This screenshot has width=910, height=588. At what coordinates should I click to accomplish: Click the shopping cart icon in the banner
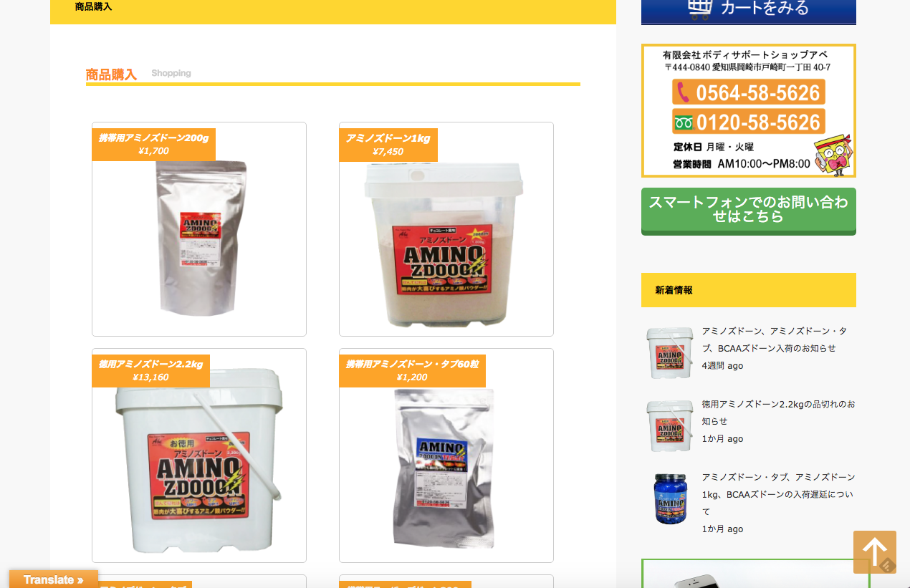(x=700, y=8)
